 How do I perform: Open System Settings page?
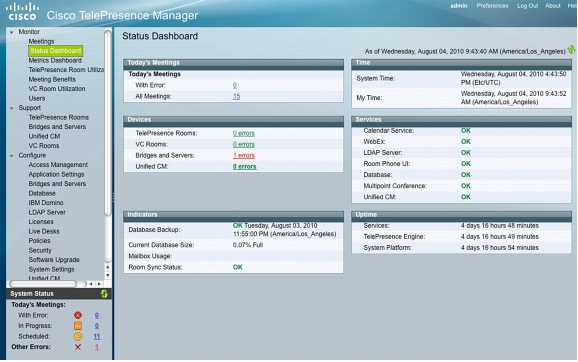coord(51,269)
